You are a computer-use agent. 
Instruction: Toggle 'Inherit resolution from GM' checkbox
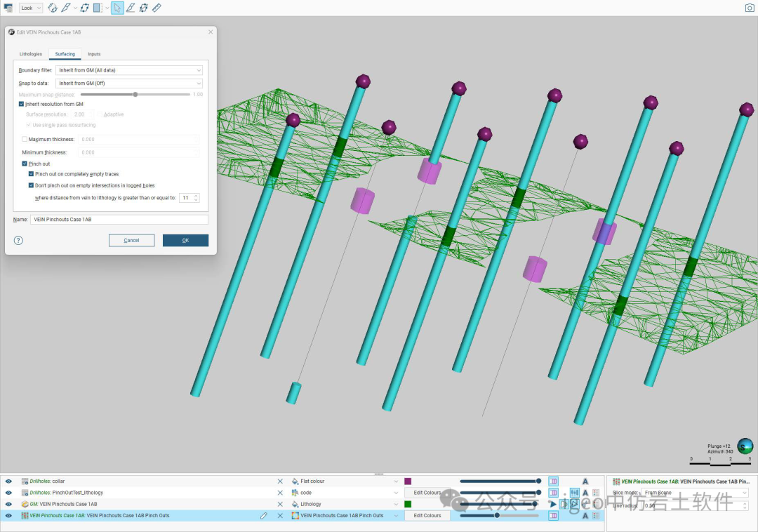[22, 104]
